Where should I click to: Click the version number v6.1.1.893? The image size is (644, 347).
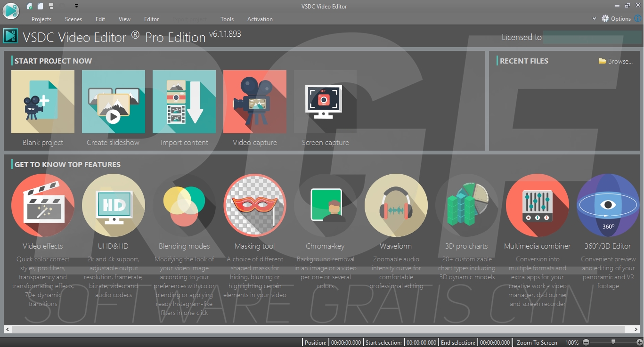pyautogui.click(x=225, y=34)
